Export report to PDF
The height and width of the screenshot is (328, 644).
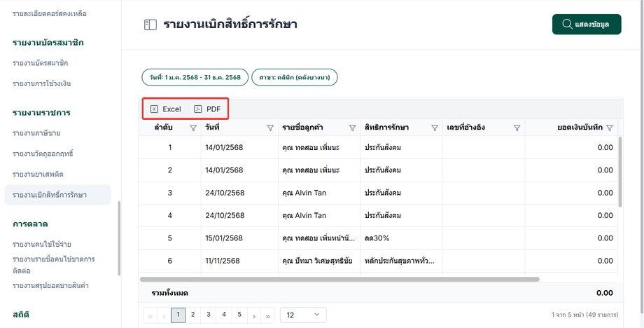207,109
